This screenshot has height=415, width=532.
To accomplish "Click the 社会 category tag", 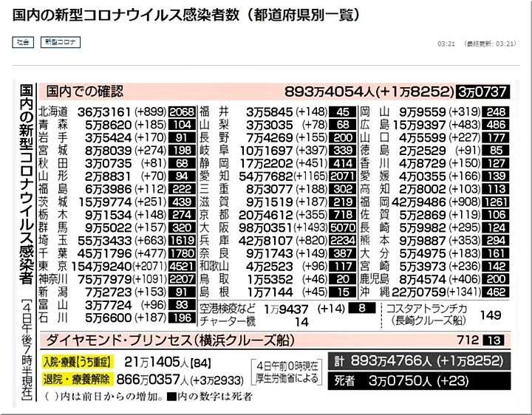I will [24, 43].
